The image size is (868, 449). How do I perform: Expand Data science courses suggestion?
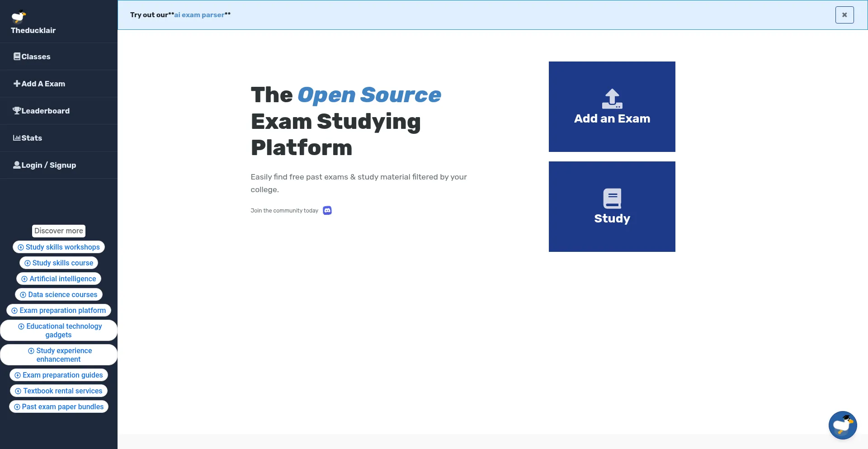pyautogui.click(x=59, y=294)
